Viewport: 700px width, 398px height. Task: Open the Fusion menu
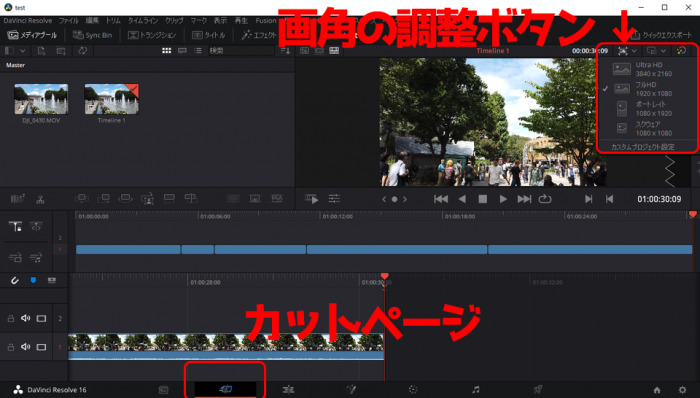[266, 21]
